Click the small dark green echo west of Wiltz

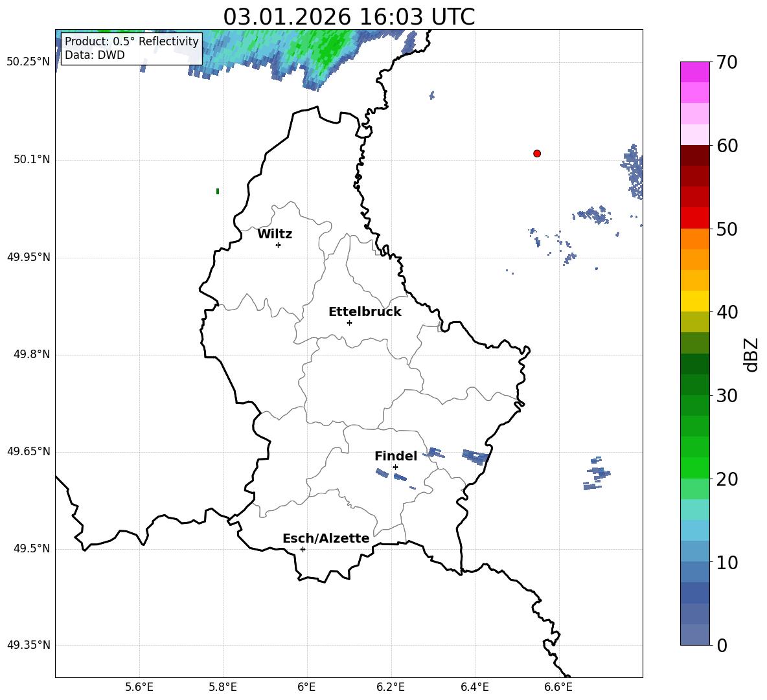218,191
